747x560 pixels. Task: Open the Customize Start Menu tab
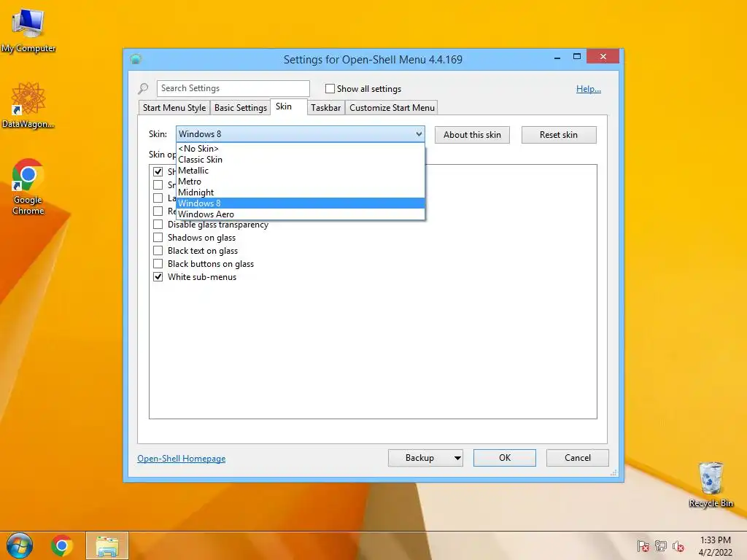coord(392,108)
